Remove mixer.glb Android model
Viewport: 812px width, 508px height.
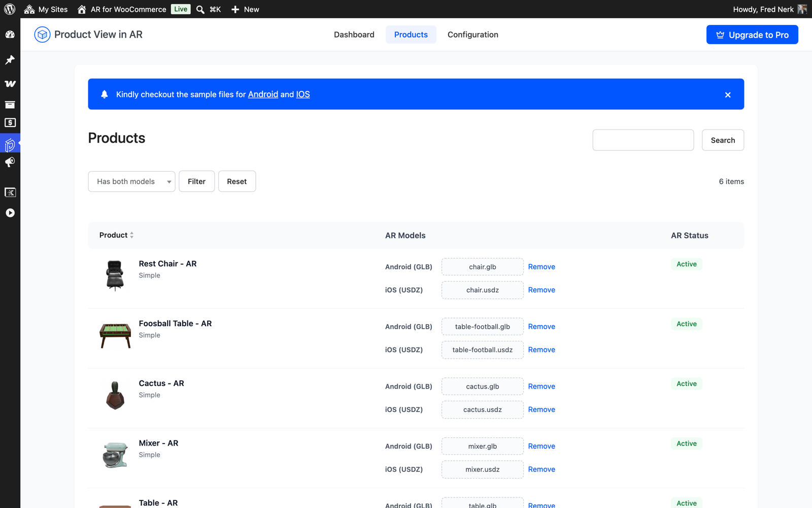542,447
